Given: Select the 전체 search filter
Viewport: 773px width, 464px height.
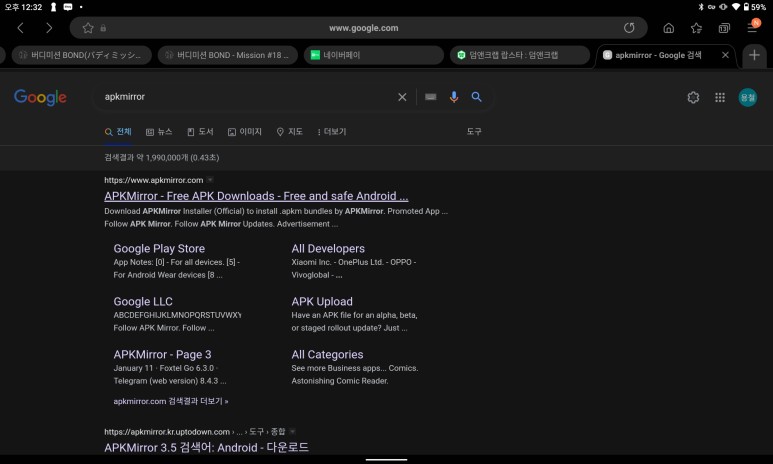Looking at the screenshot, I should click(118, 132).
